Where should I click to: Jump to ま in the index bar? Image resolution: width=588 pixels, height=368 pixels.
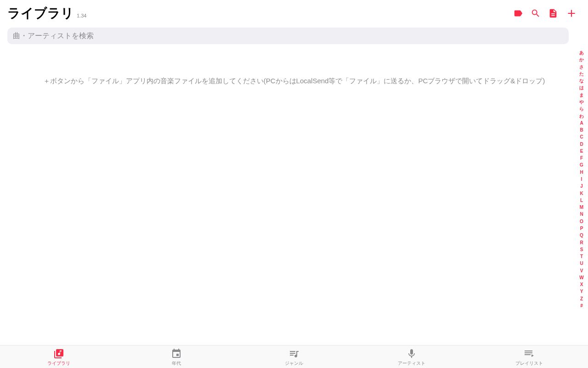(582, 95)
